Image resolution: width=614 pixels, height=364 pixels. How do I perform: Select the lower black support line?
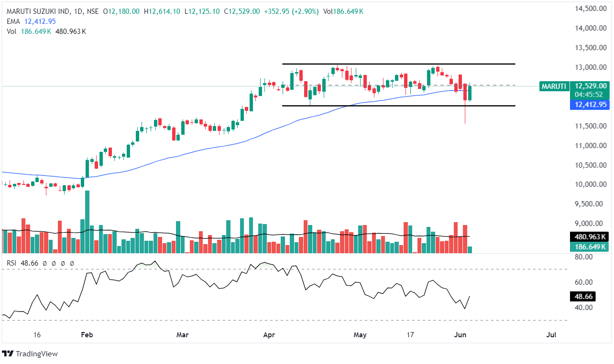pos(397,106)
